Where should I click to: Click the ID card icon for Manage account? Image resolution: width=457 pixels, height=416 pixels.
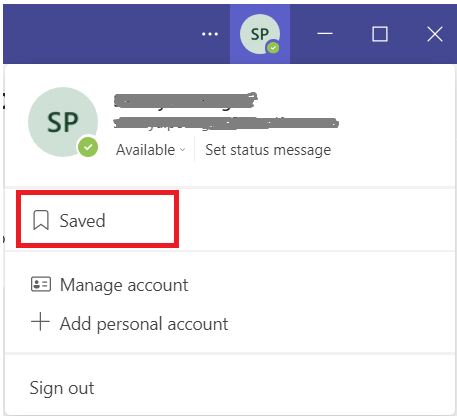pos(41,284)
